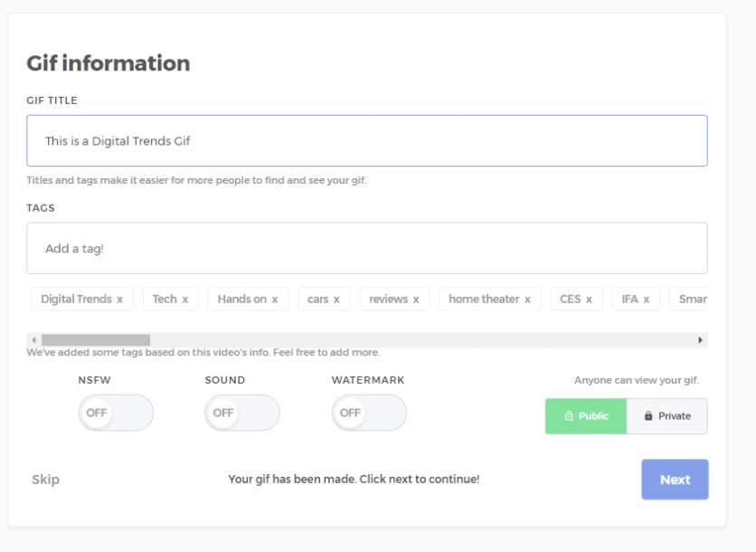The image size is (756, 552).
Task: Click the 'SOUND' label text
Action: [225, 380]
